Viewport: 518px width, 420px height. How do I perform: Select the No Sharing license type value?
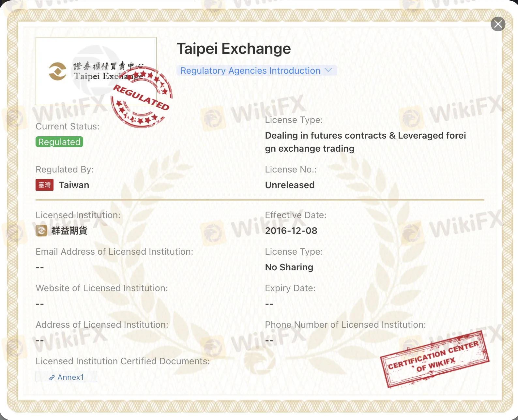pyautogui.click(x=289, y=267)
